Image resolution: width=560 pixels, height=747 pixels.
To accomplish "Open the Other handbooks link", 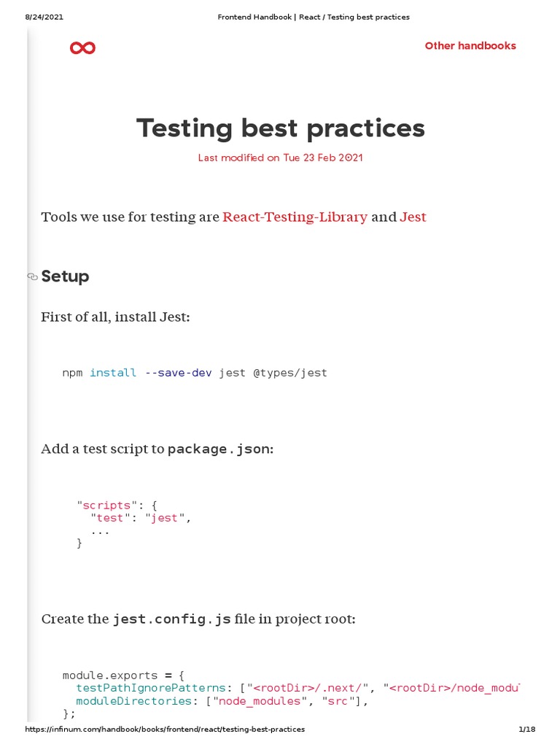I will point(470,46).
